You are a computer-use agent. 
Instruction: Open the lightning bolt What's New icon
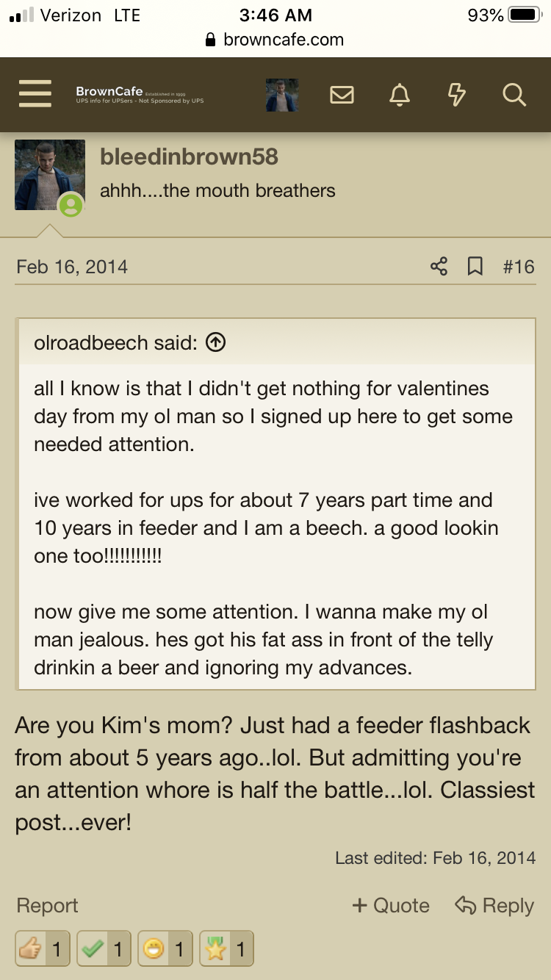[x=456, y=95]
